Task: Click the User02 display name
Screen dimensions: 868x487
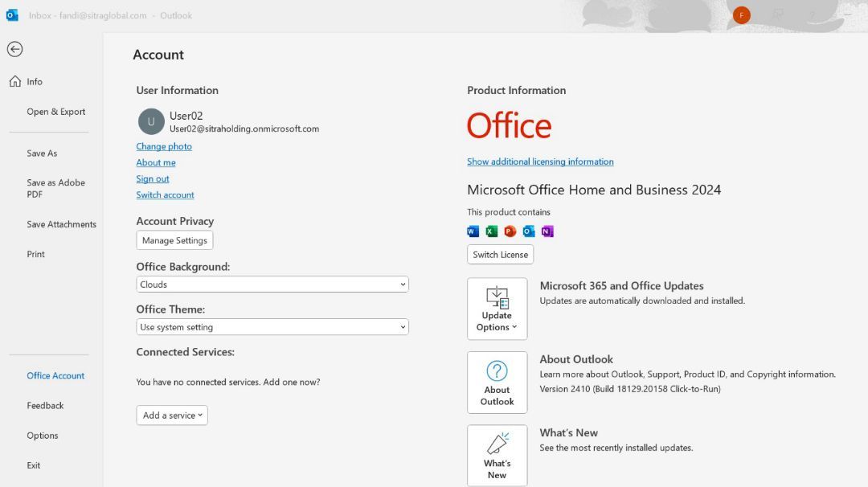Action: tap(186, 116)
